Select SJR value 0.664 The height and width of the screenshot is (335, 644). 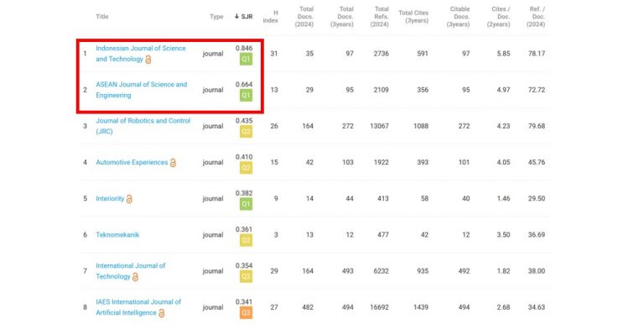click(244, 84)
